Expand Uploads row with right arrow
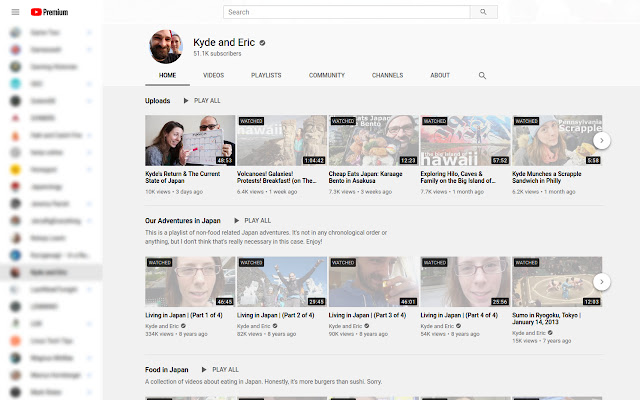 click(601, 140)
